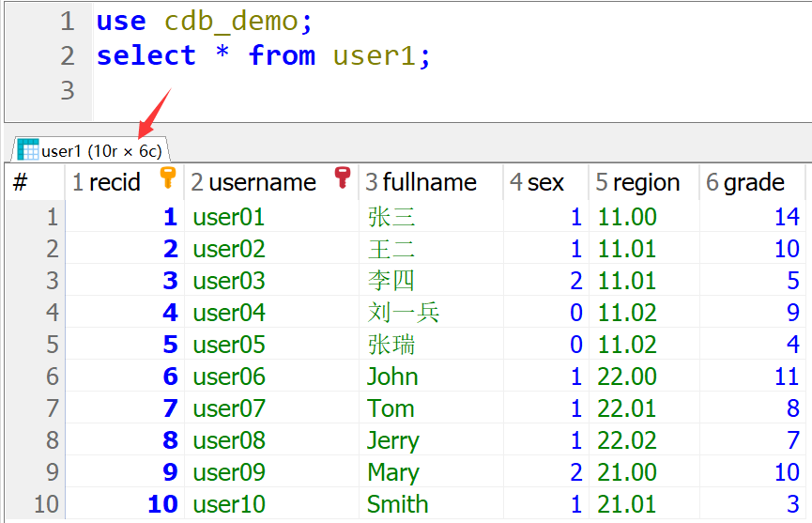Select the user01 username cell
The image size is (812, 523).
pyautogui.click(x=229, y=217)
